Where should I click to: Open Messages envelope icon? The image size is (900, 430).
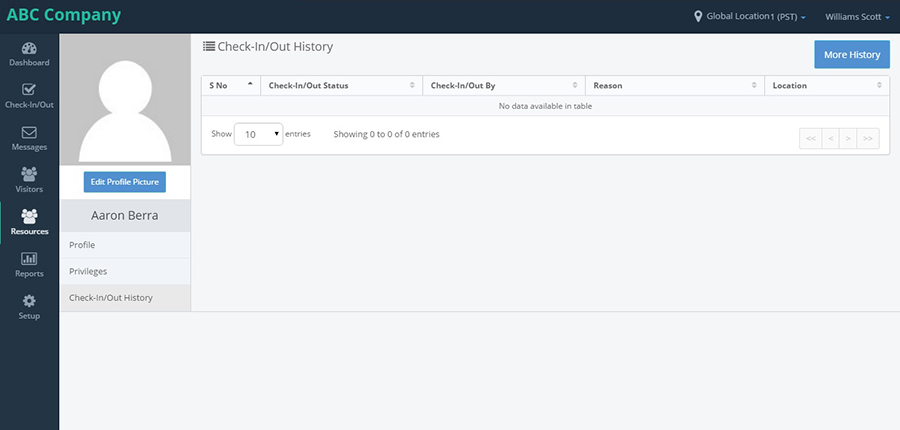click(29, 133)
